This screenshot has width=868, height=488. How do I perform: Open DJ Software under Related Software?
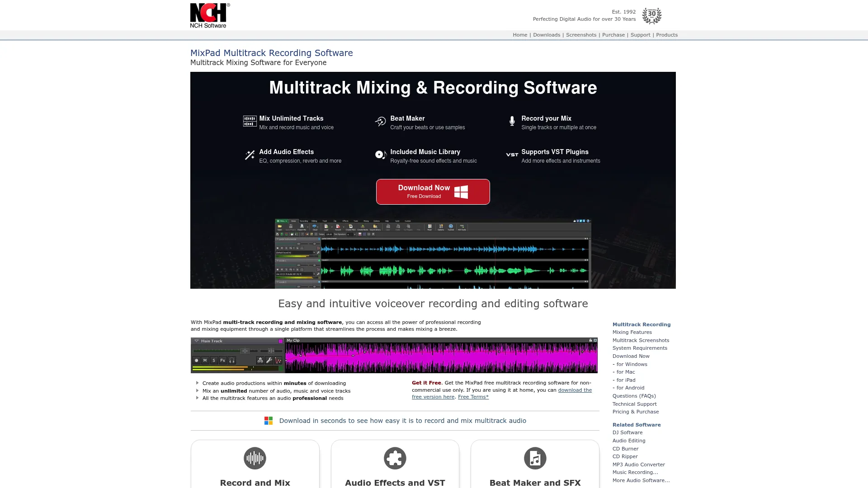[627, 432]
